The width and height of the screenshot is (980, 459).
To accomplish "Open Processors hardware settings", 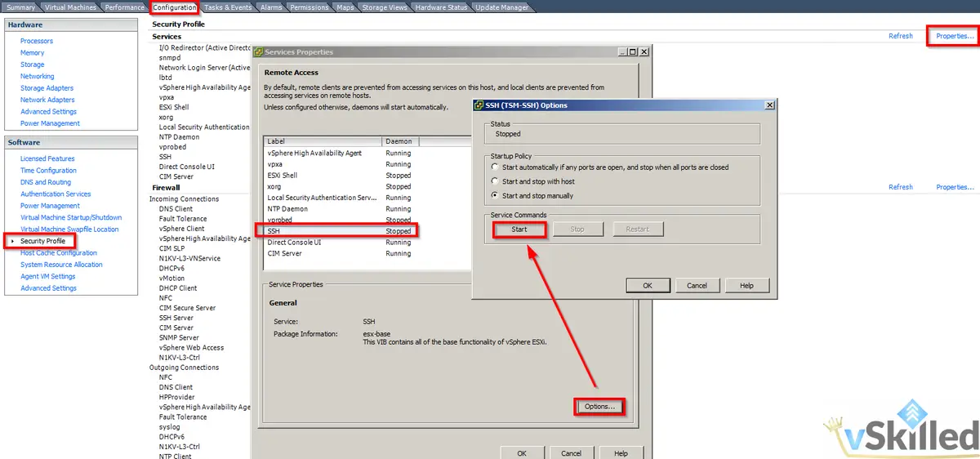I will tap(37, 41).
